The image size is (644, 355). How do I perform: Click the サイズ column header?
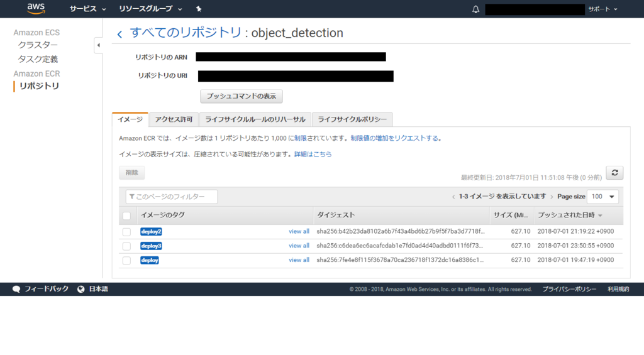click(x=511, y=215)
